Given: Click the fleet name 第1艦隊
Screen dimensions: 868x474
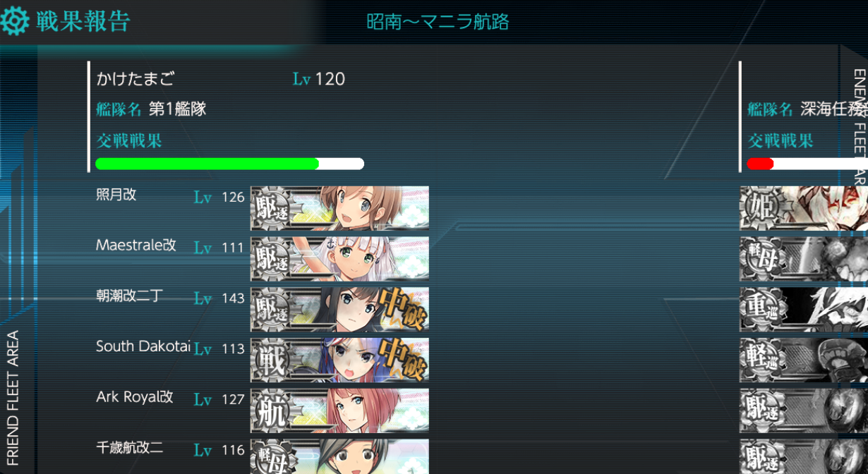Looking at the screenshot, I should pyautogui.click(x=177, y=109).
